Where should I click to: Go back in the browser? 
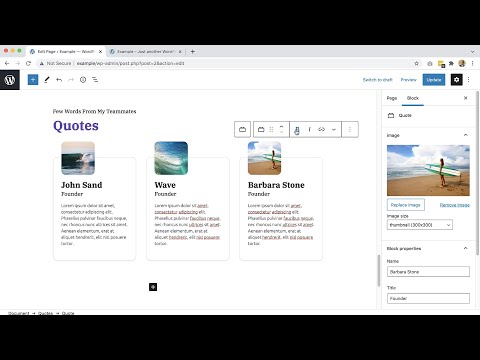click(7, 63)
